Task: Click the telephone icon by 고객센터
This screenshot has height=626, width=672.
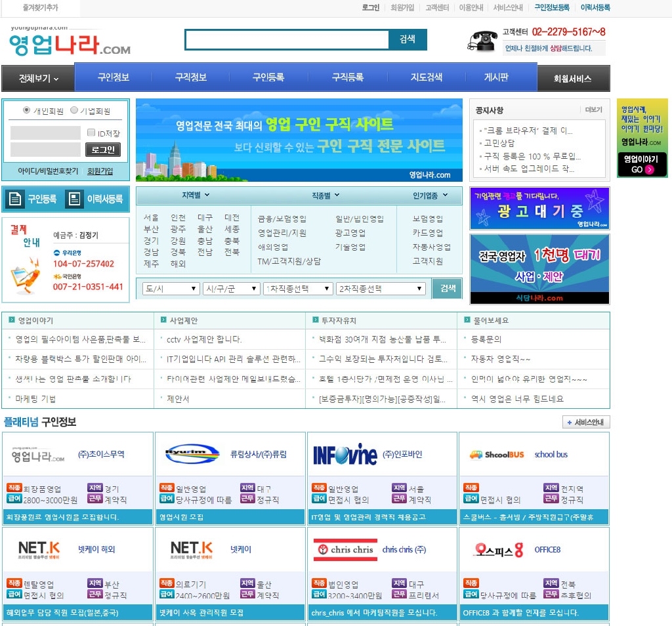Action: tap(482, 41)
